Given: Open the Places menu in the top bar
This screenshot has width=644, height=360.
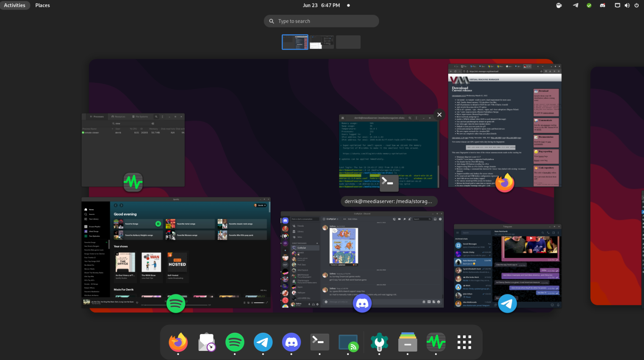Looking at the screenshot, I should click(42, 5).
